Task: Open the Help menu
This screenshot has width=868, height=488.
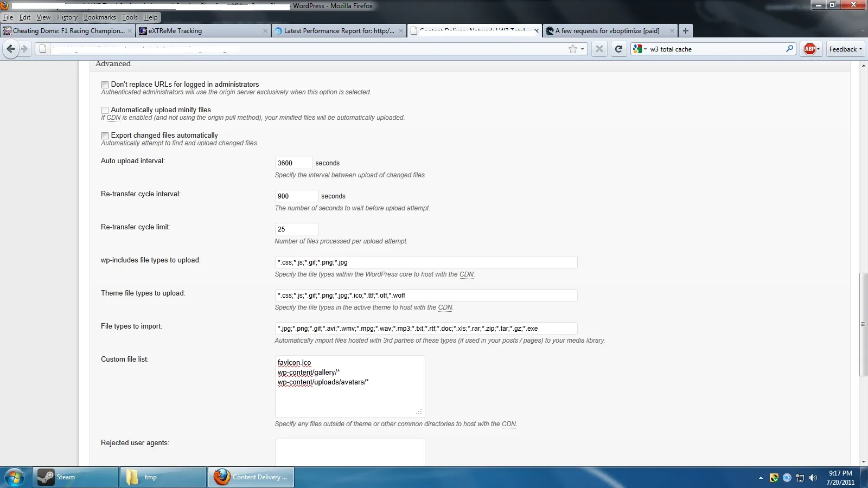Action: [x=151, y=17]
